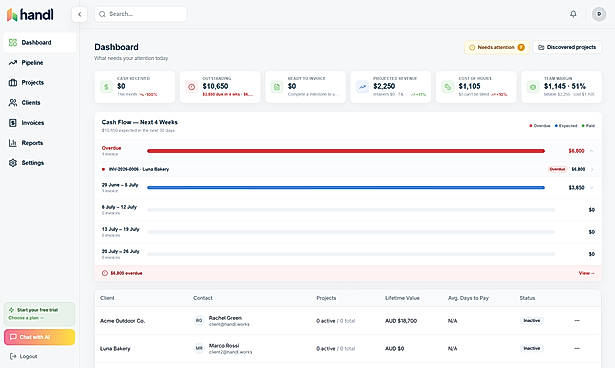Open the Acme Outdoor Co. row actions menu

point(577,321)
